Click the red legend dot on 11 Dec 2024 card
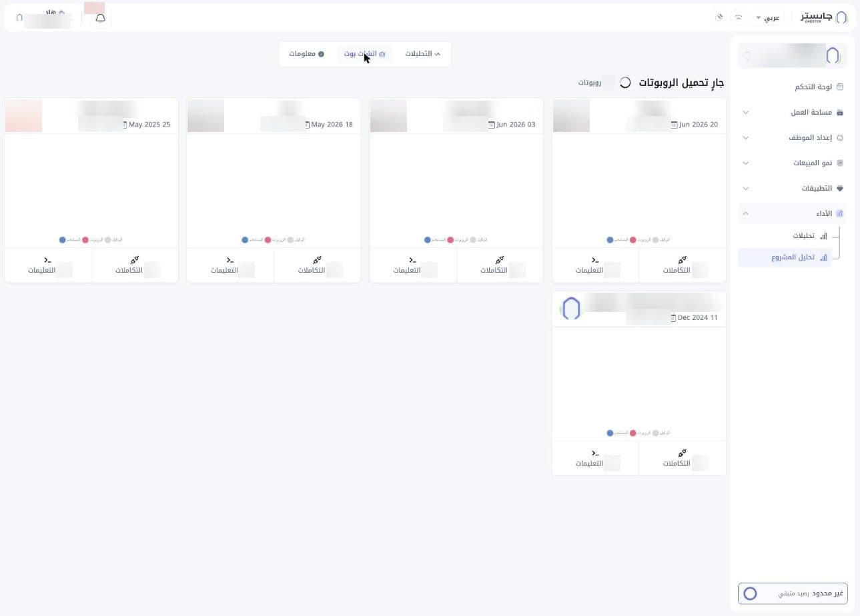This screenshot has height=616, width=860. tap(632, 433)
